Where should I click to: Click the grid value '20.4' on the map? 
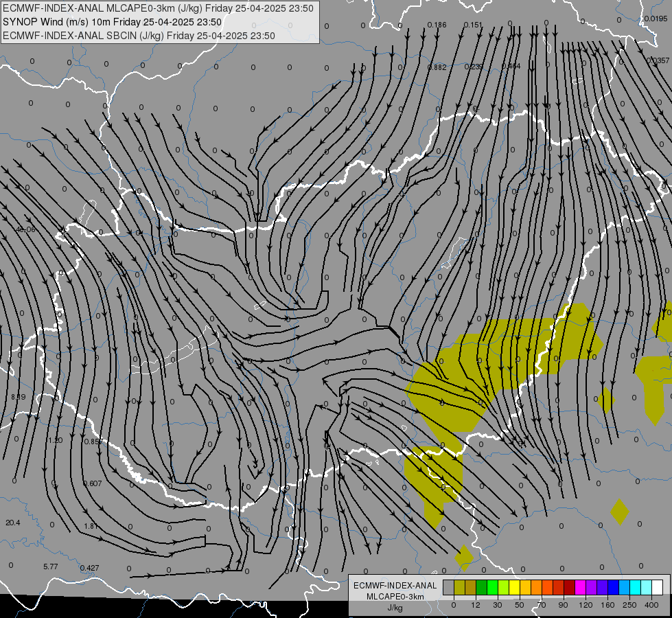[x=13, y=523]
